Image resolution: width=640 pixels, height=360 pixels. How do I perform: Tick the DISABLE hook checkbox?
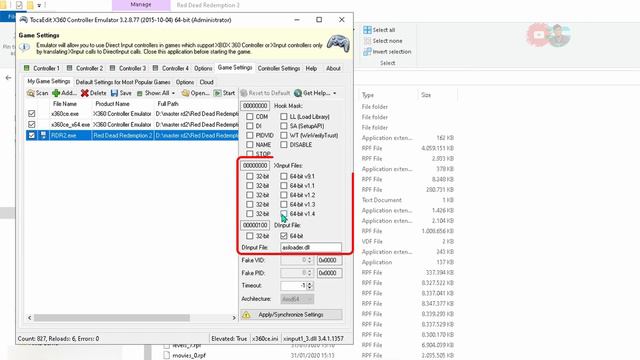(284, 144)
